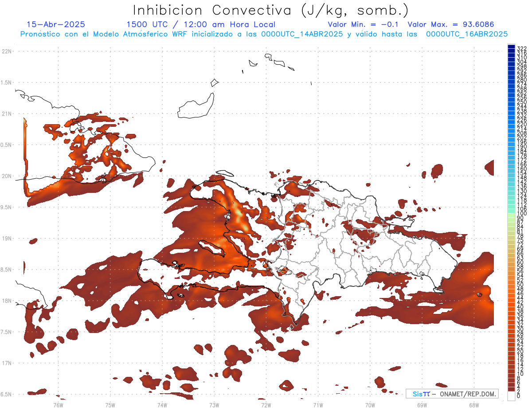Click the "0000UTC_16ABR2025" valid-until time

tap(467, 34)
